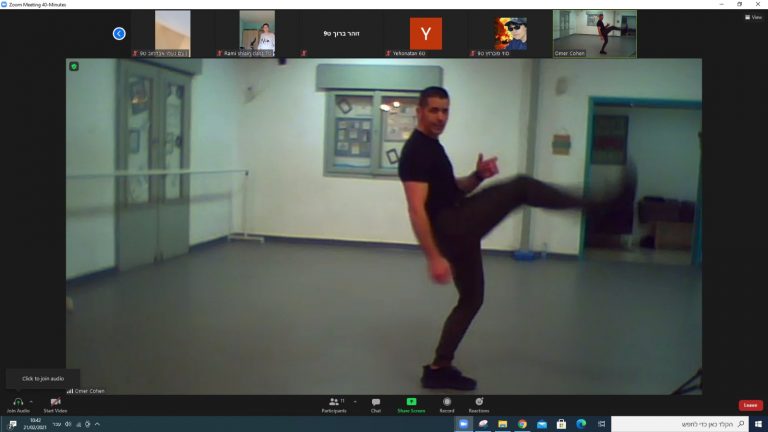Select the Yehonatan participant tile
This screenshot has height=432, width=768.
coord(425,34)
